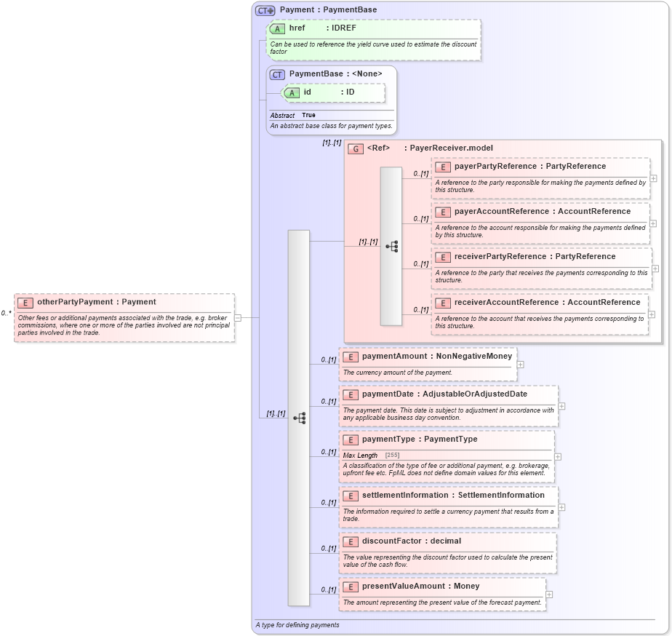Click the E icon of presentValueAmount

[350, 587]
